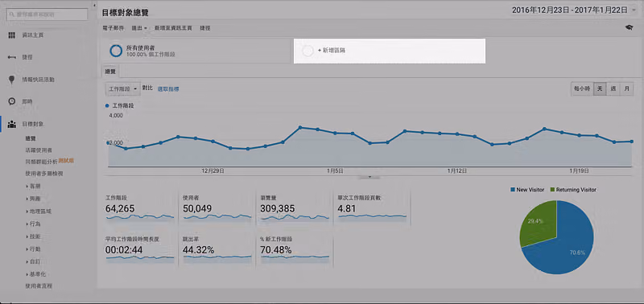Click the 捷徑 shortcuts arrow icon in sidebar

(11, 57)
